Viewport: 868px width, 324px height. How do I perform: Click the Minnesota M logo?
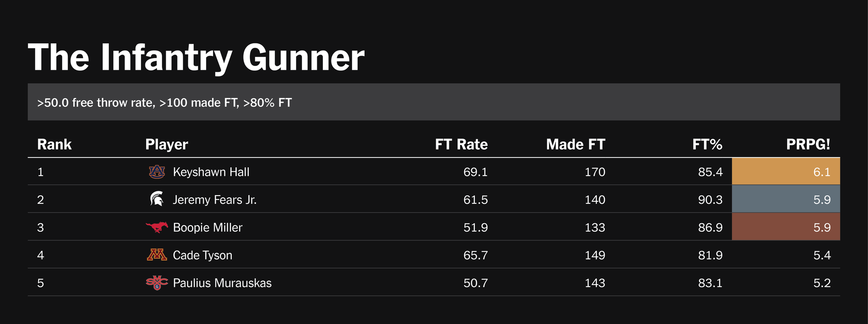tap(157, 255)
